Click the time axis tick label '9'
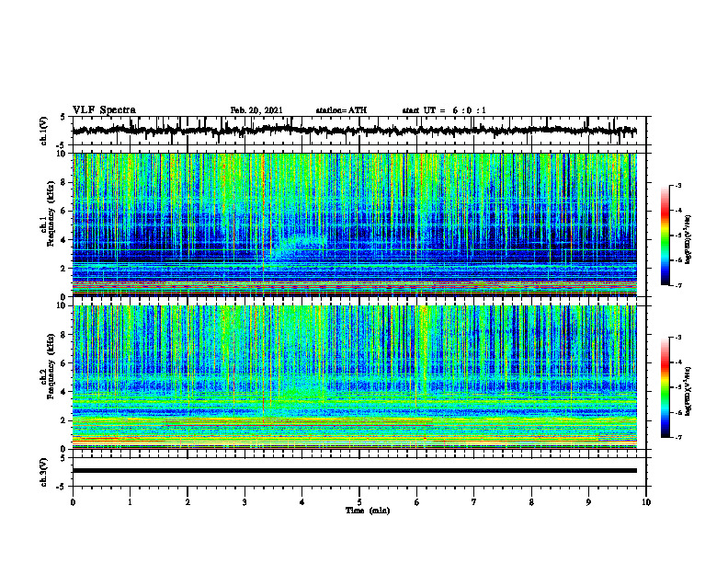728x563 pixels. (588, 502)
